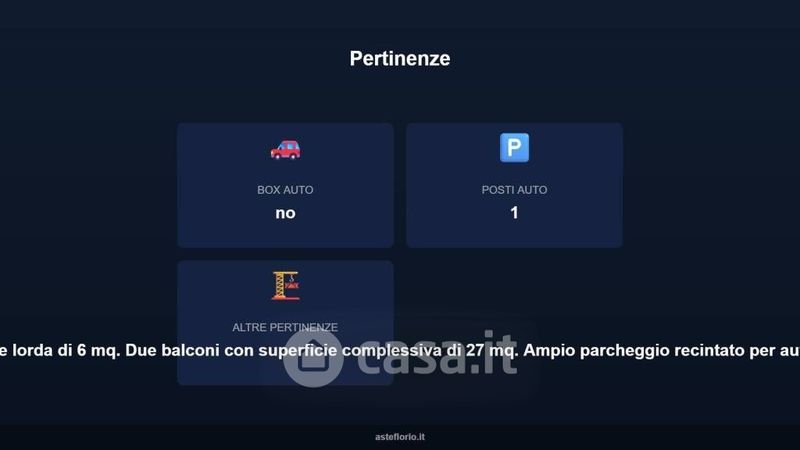
Task: Select the casa.it watermark text
Action: click(x=437, y=354)
